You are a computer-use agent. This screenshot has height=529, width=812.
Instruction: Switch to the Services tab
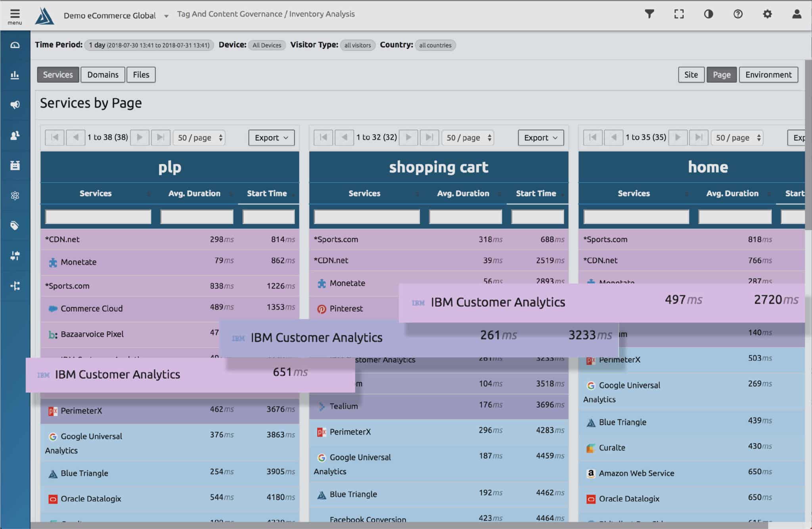58,75
